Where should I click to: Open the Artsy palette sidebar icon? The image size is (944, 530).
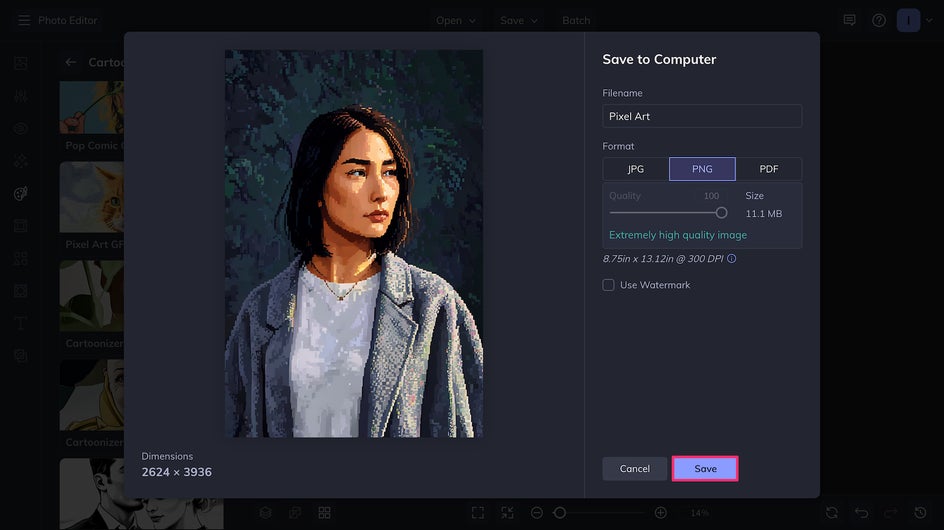(x=20, y=193)
